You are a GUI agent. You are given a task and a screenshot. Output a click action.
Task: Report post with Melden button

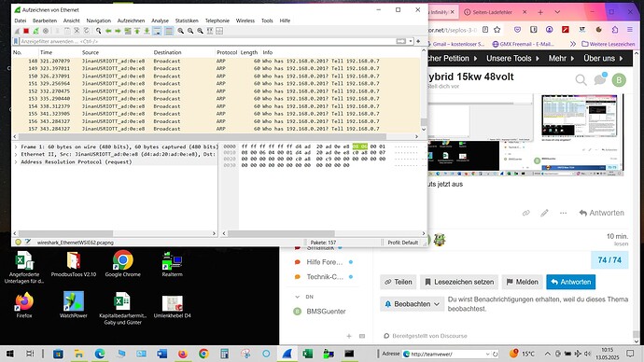coord(522,282)
